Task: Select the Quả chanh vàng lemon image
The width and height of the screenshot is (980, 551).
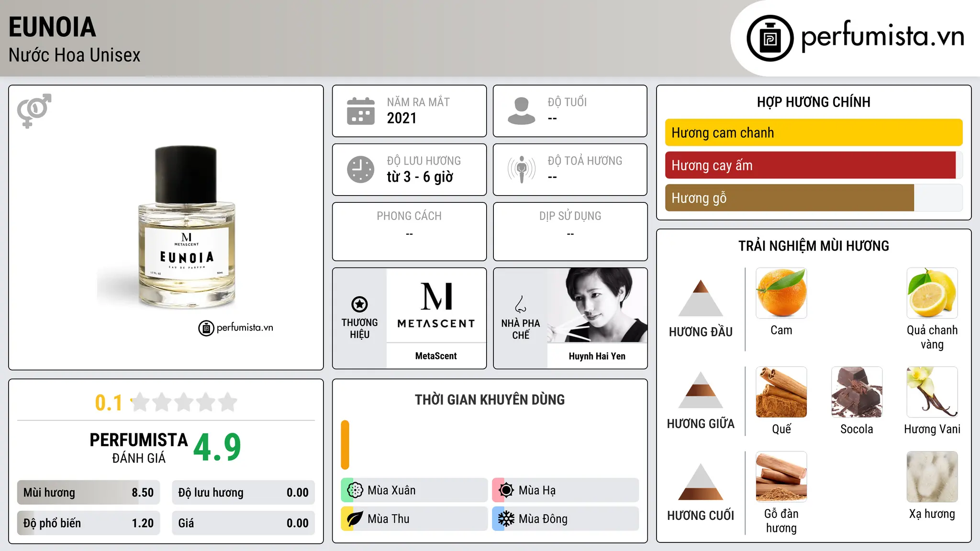Action: (932, 293)
